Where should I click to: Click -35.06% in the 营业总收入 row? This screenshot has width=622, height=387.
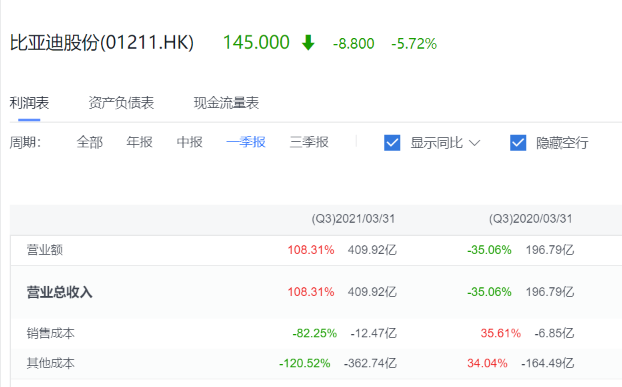click(x=489, y=292)
